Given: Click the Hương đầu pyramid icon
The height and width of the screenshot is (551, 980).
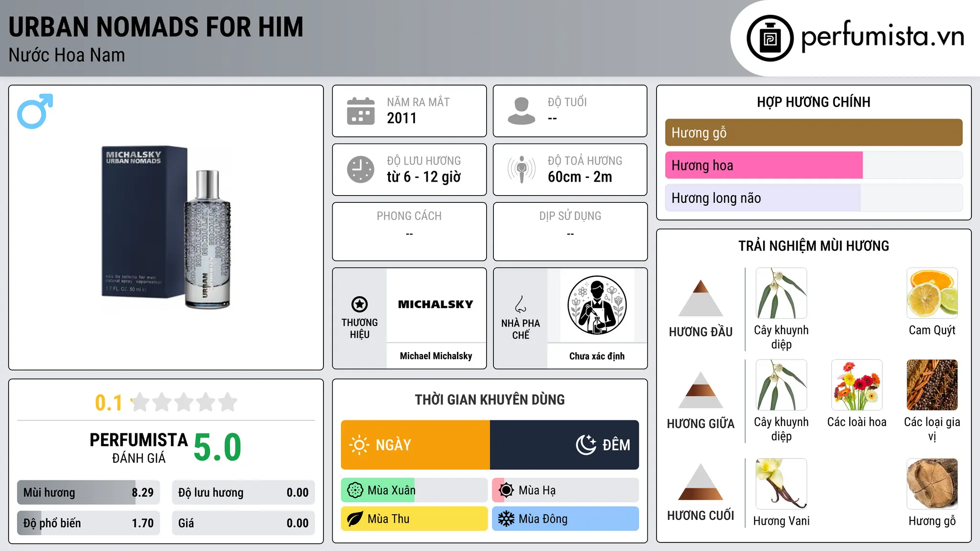Looking at the screenshot, I should coord(701,298).
